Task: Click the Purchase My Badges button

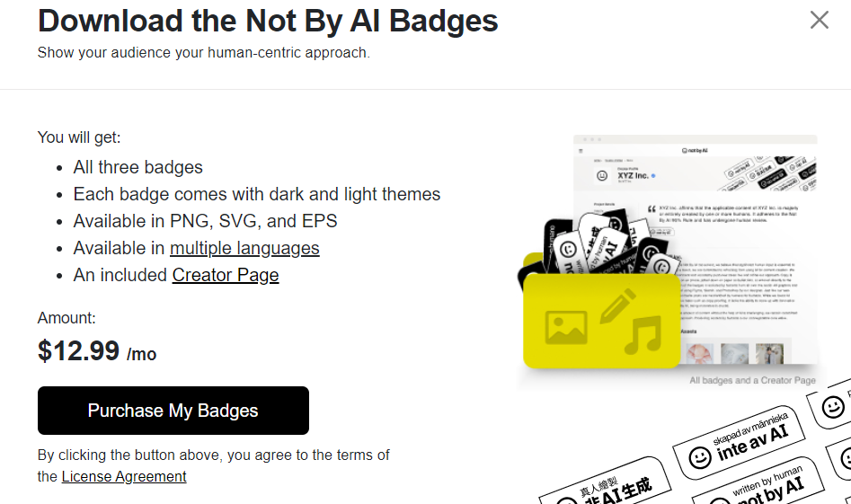Action: (173, 411)
